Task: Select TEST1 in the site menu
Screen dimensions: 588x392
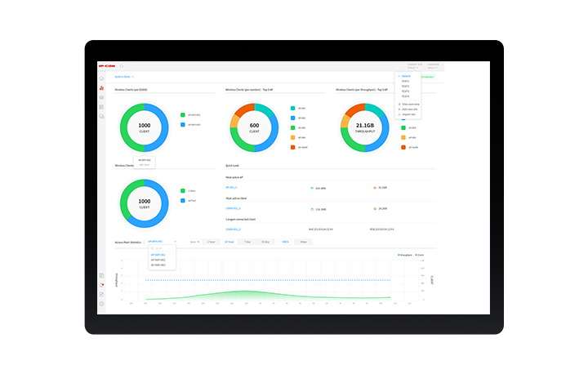Action: [405, 81]
